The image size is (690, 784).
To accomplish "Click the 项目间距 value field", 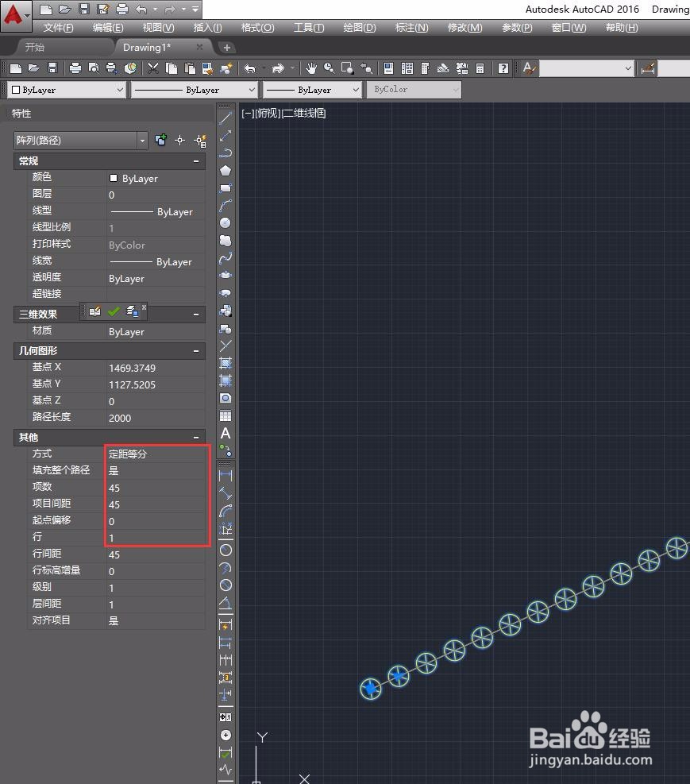I will pos(156,504).
